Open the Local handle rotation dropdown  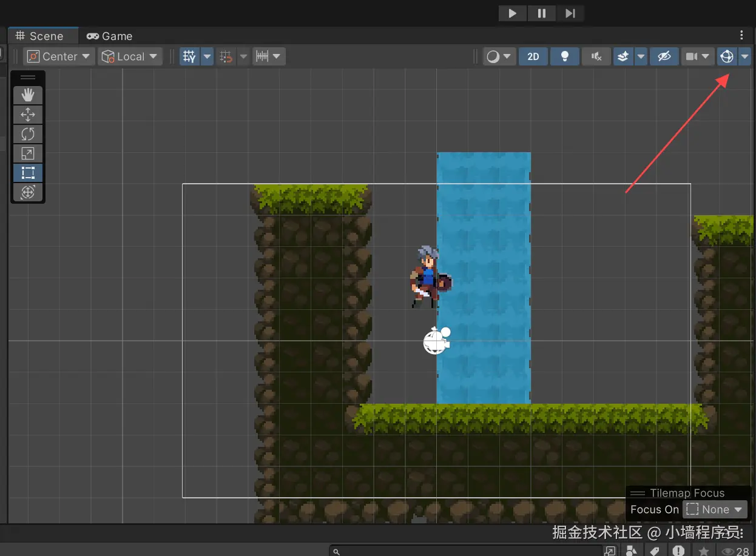tap(130, 56)
